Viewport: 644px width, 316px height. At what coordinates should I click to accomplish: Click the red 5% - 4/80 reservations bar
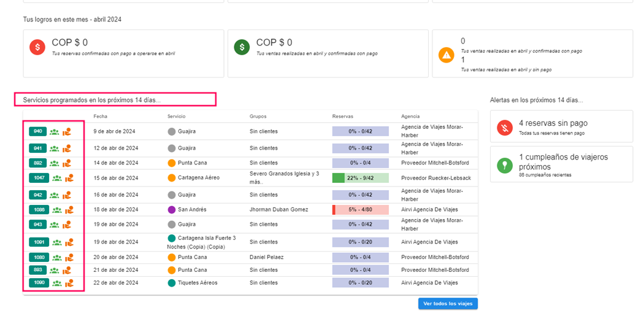point(360,210)
